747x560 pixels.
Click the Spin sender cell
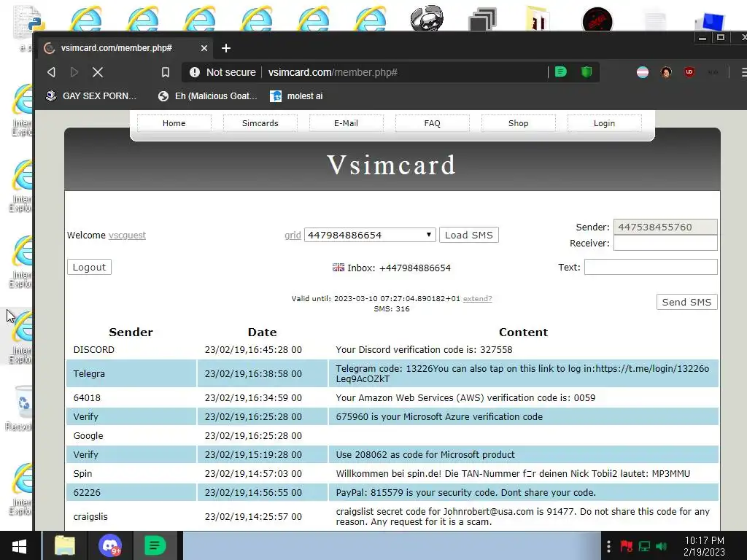click(x=131, y=473)
